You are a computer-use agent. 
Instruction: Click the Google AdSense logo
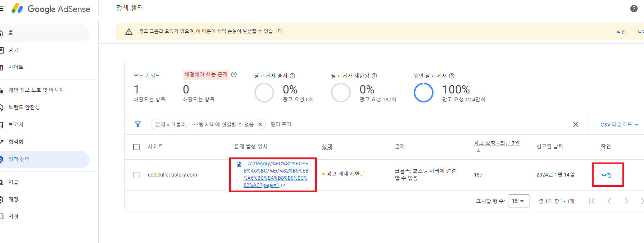point(50,9)
